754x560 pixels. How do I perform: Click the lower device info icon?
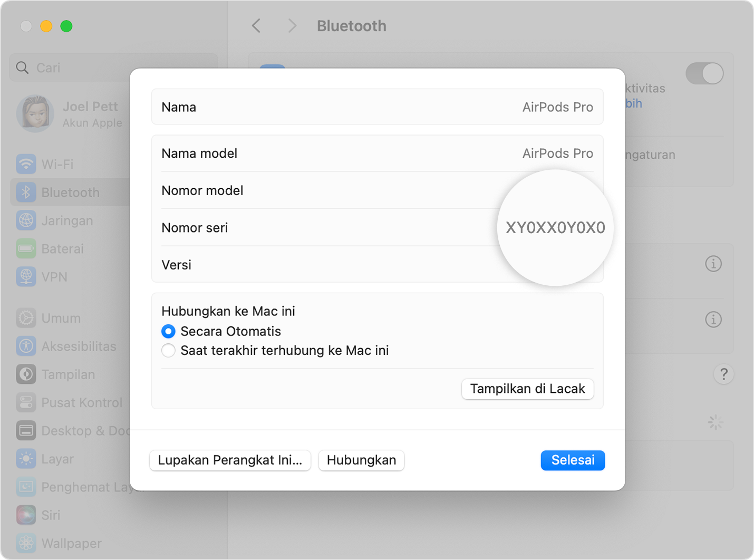[713, 319]
